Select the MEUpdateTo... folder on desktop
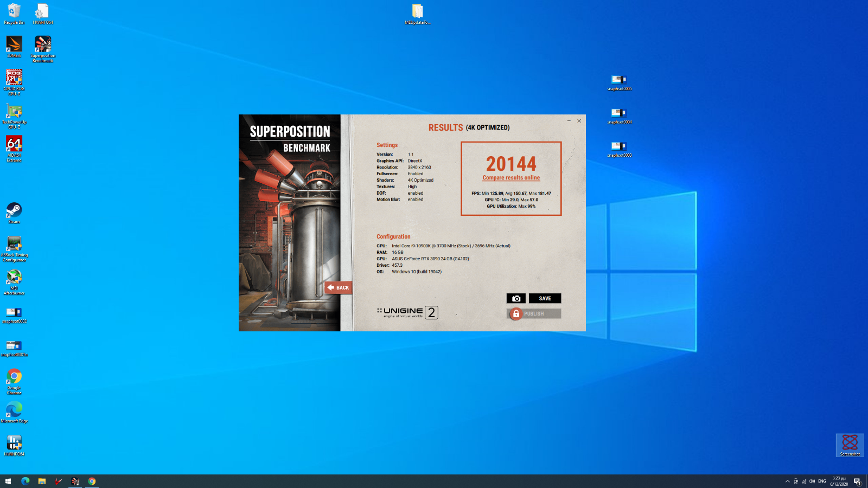 [x=417, y=14]
